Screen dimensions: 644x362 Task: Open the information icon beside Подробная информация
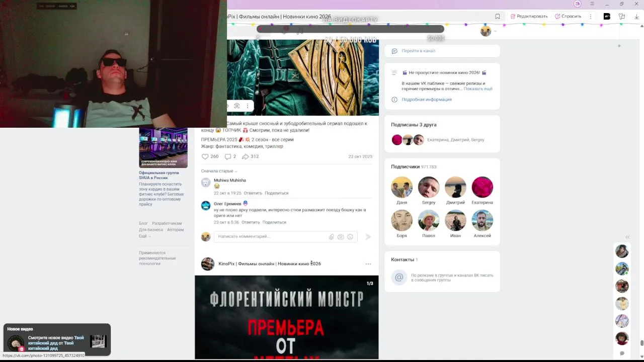click(x=394, y=100)
